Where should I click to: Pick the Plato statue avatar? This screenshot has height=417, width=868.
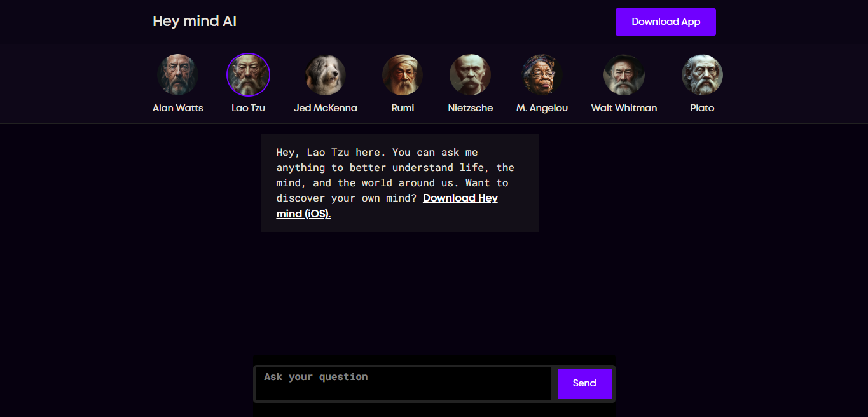click(x=703, y=75)
